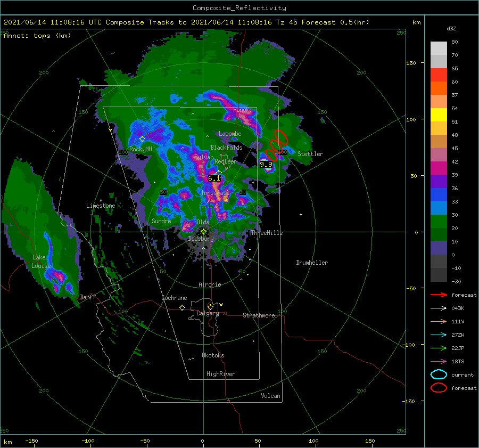479x448 pixels.
Task: Select the white 04DK arrow legend icon
Action: coord(439,308)
